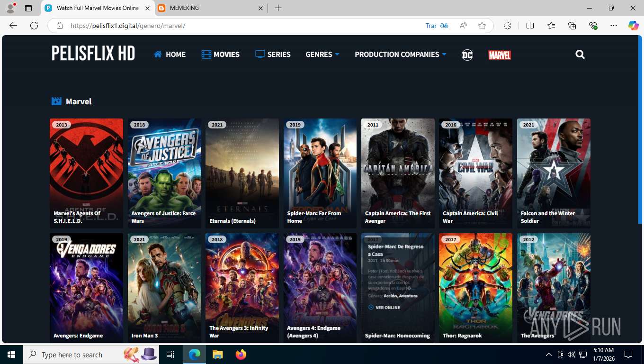Open the browser profile avatar
This screenshot has width=644, height=364.
[10, 8]
